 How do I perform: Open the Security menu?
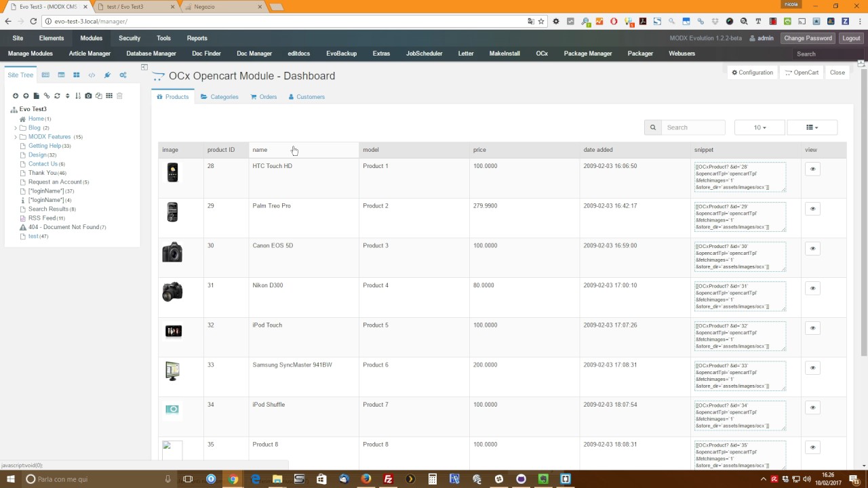[x=130, y=38]
